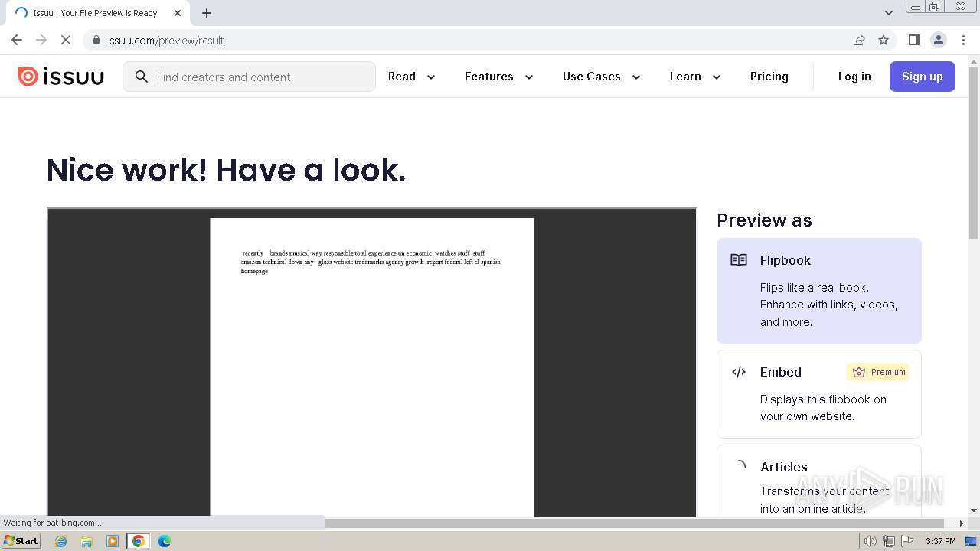Click the Log in link
The image size is (980, 551).
[854, 77]
